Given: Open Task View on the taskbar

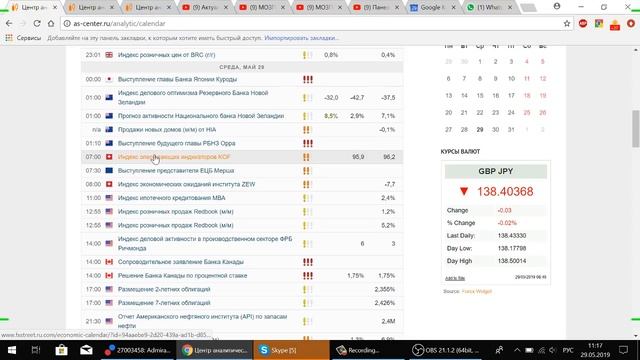Looking at the screenshot, I should pos(36,350).
